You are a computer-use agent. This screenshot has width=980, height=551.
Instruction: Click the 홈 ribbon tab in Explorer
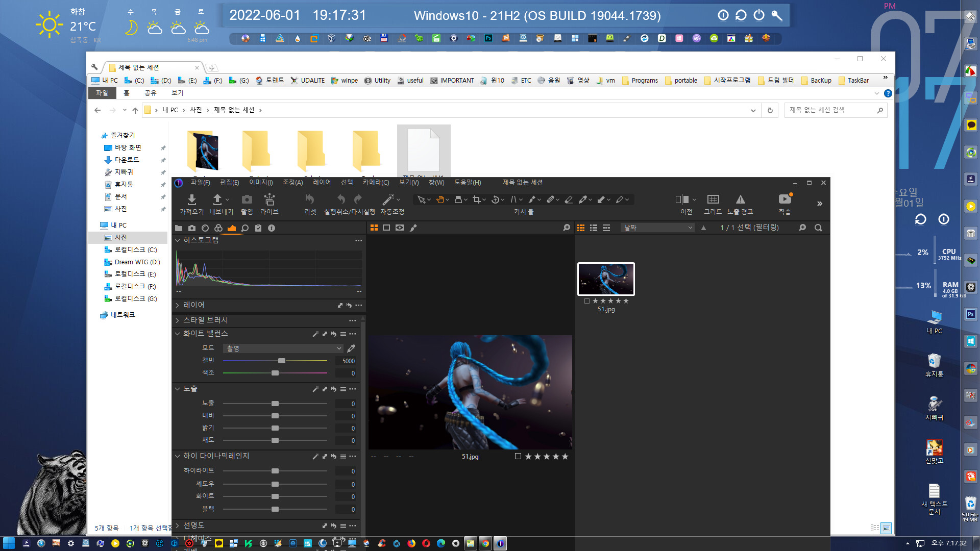click(x=127, y=93)
